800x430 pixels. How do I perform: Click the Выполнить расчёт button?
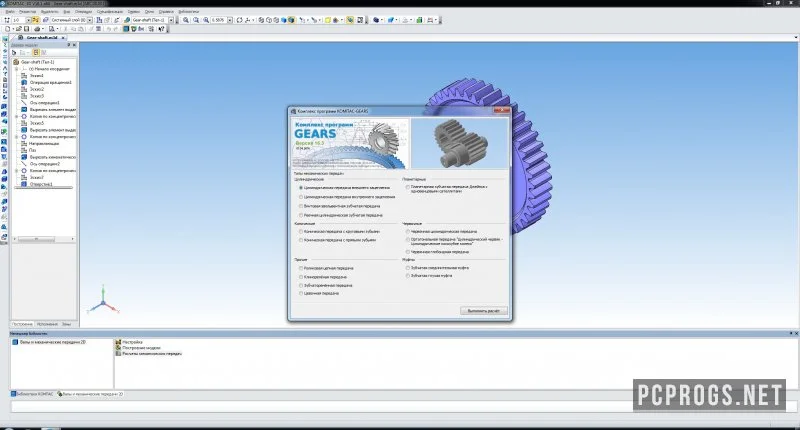tap(484, 311)
